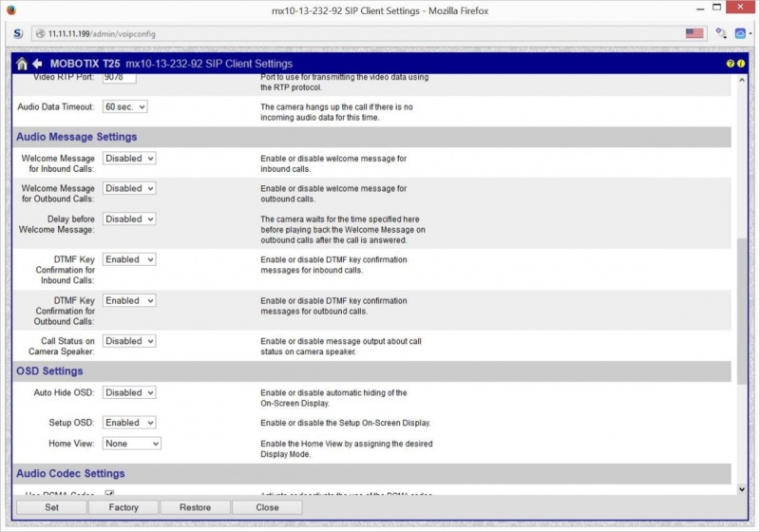Click the back arrow in MOBOTIX header
This screenshot has height=532, width=760.
(37, 64)
